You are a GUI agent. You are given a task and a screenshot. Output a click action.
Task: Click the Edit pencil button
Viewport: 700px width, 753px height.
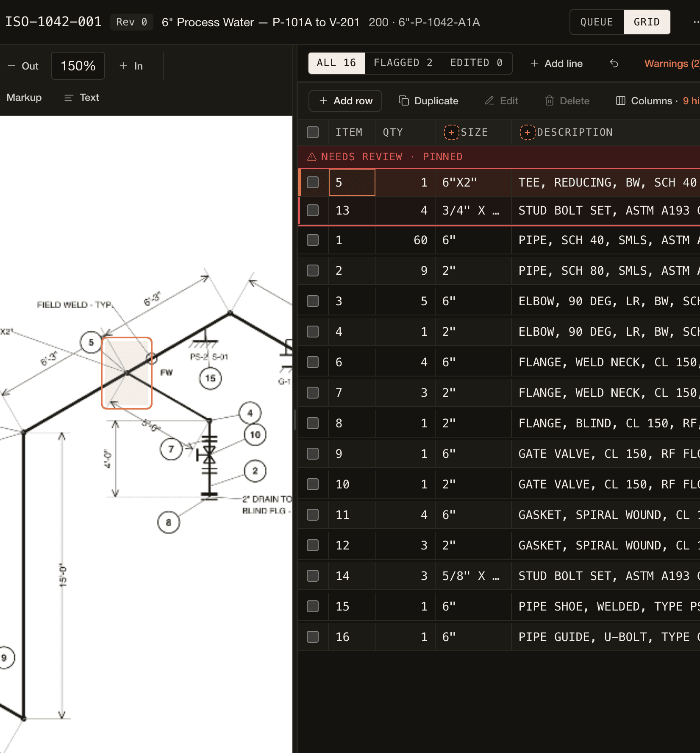501,101
